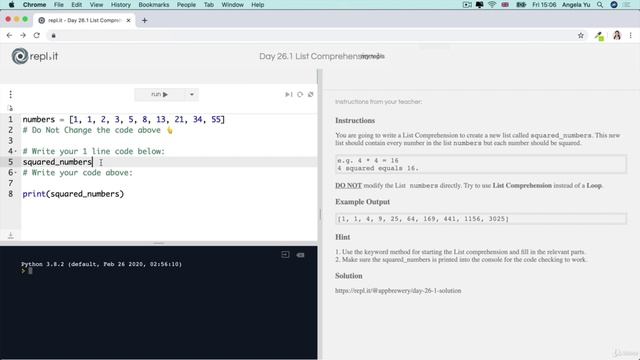Open the Edit menu
This screenshot has width=640, height=360.
click(x=76, y=5)
